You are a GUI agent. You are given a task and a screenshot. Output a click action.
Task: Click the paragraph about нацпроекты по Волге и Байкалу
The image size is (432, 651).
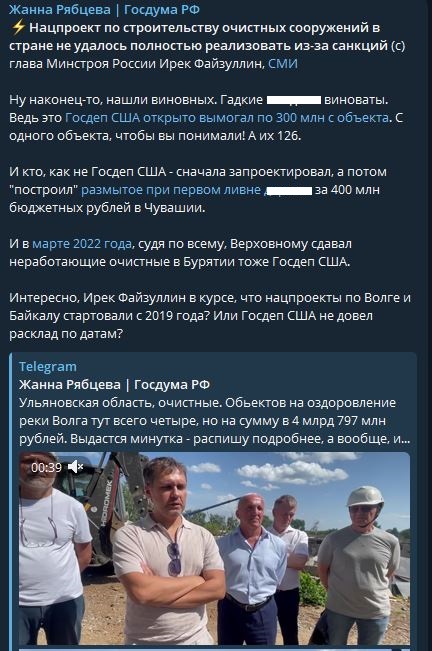210,316
